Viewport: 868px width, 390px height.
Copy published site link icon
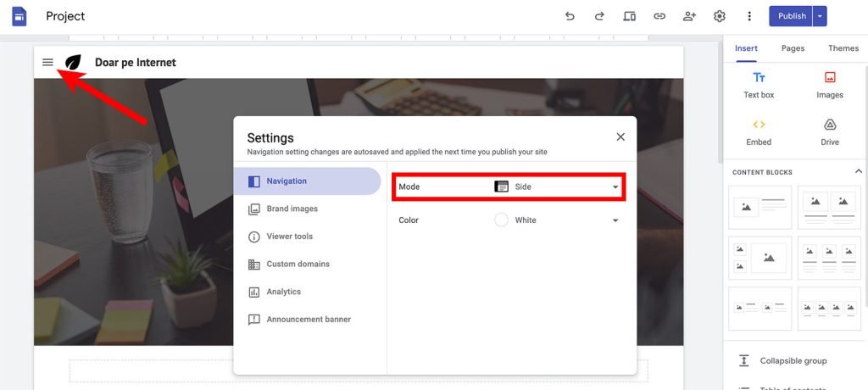[659, 16]
